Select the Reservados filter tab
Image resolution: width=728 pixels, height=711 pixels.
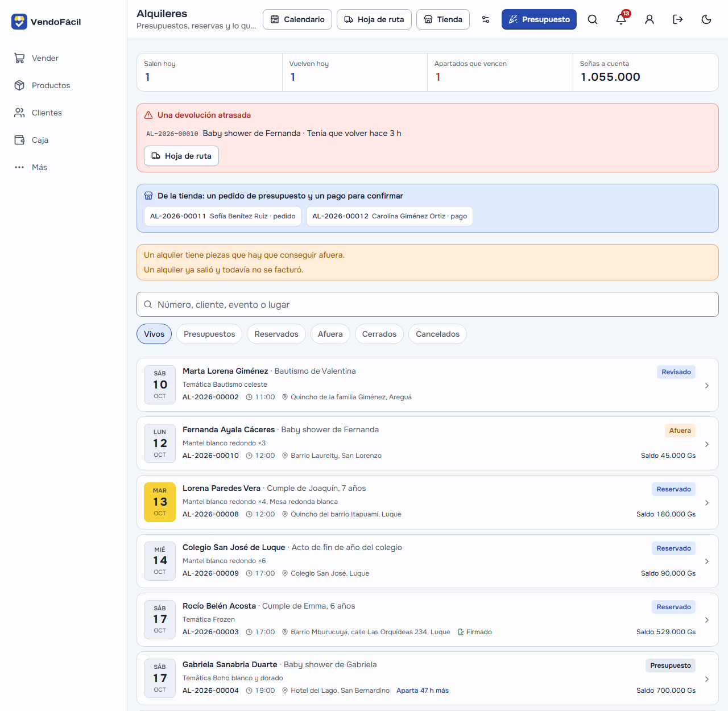tap(276, 334)
